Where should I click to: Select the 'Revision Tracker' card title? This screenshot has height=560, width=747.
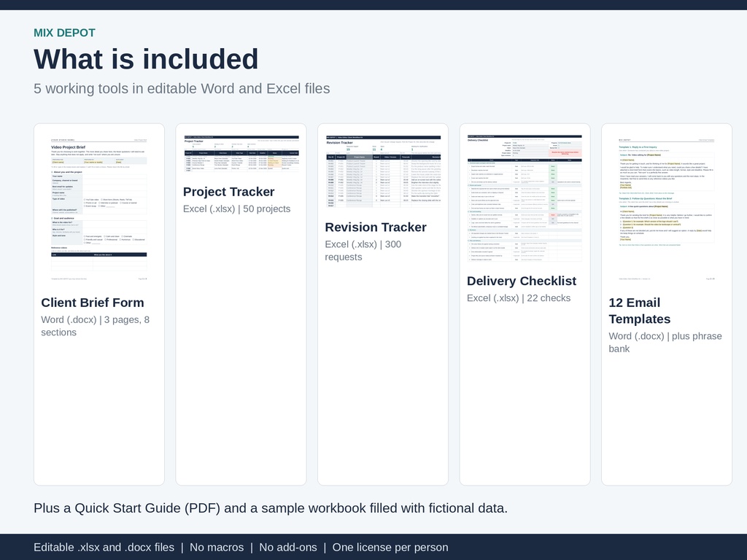tap(376, 227)
